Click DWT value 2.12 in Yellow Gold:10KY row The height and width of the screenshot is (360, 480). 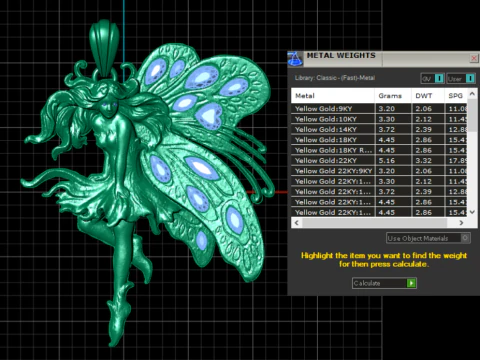(424, 119)
